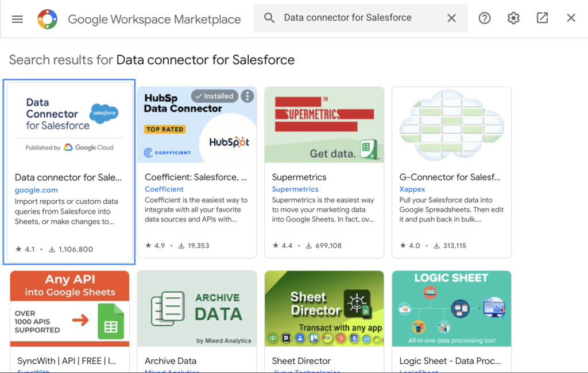Viewport: 588px width, 373px height.
Task: Click the 4.9 star rating
Action: (155, 246)
